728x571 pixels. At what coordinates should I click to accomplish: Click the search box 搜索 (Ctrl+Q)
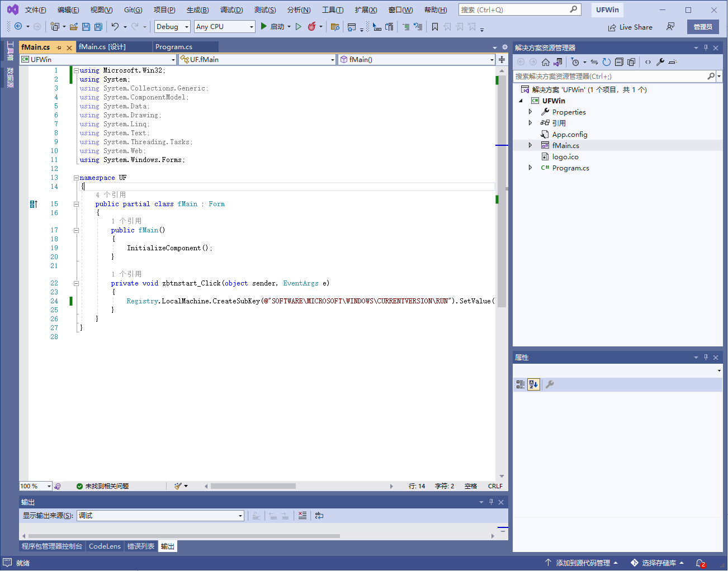[519, 9]
